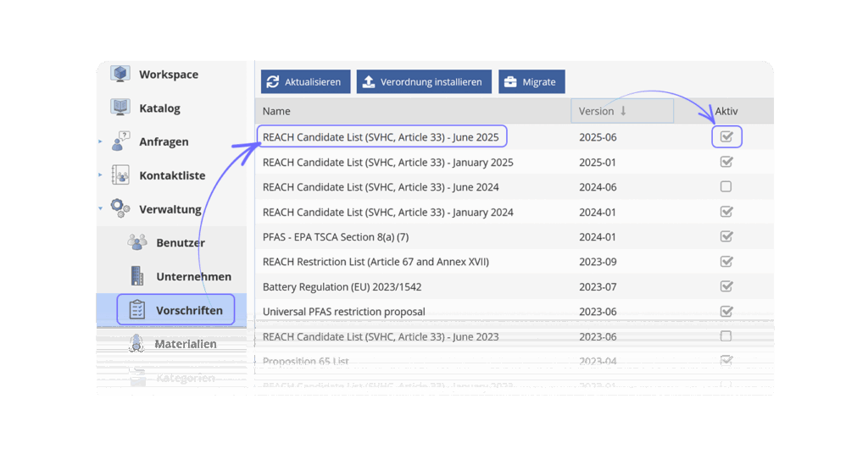This screenshot has width=868, height=460.
Task: Select the PFAS - EPA TSCA Section 8(a)(7) row
Action: point(515,236)
